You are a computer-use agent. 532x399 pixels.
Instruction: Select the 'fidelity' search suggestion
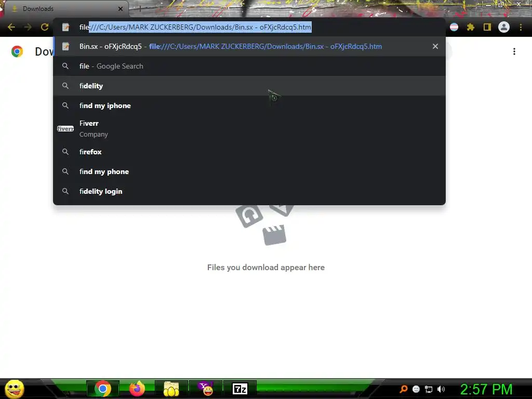249,86
